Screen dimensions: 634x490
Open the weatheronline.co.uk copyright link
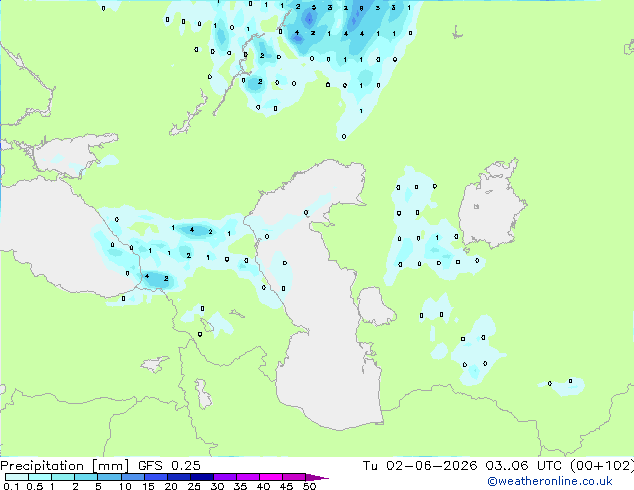pos(550,481)
